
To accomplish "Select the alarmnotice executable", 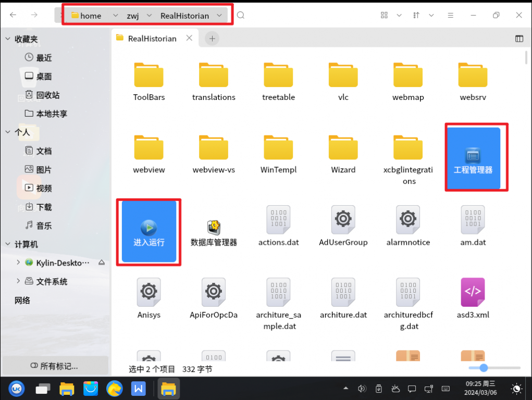I will (x=408, y=226).
